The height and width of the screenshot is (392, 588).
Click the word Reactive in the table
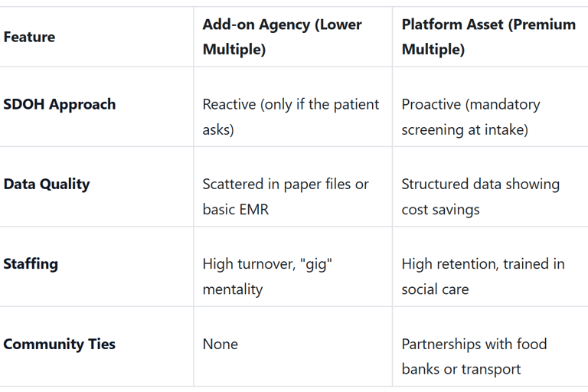(x=229, y=104)
